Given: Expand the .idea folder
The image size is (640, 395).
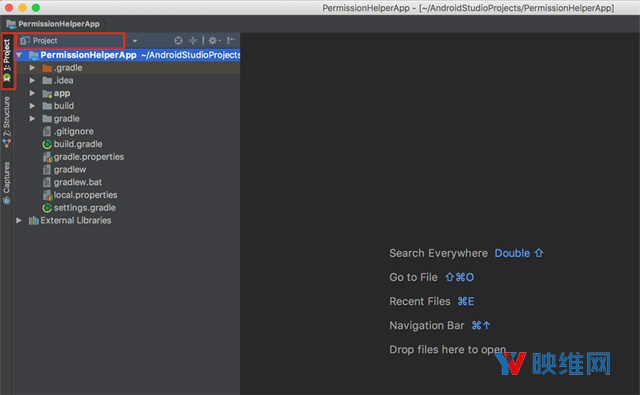Looking at the screenshot, I should click(32, 80).
